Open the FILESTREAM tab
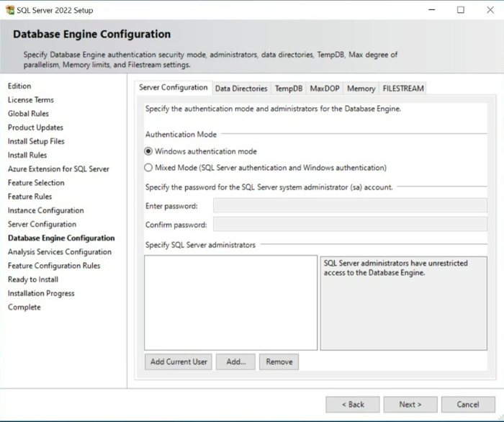 403,89
